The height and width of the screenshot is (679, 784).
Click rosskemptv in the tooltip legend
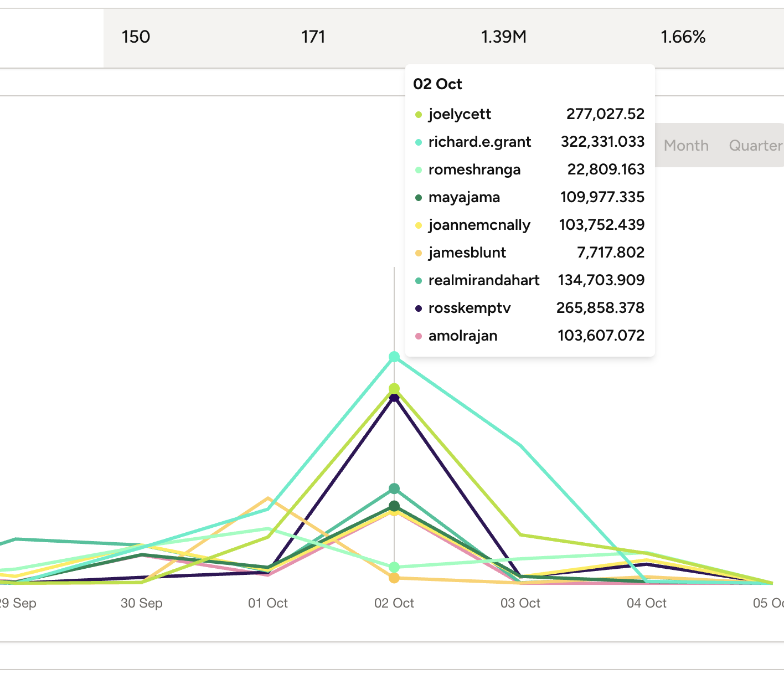(x=470, y=308)
